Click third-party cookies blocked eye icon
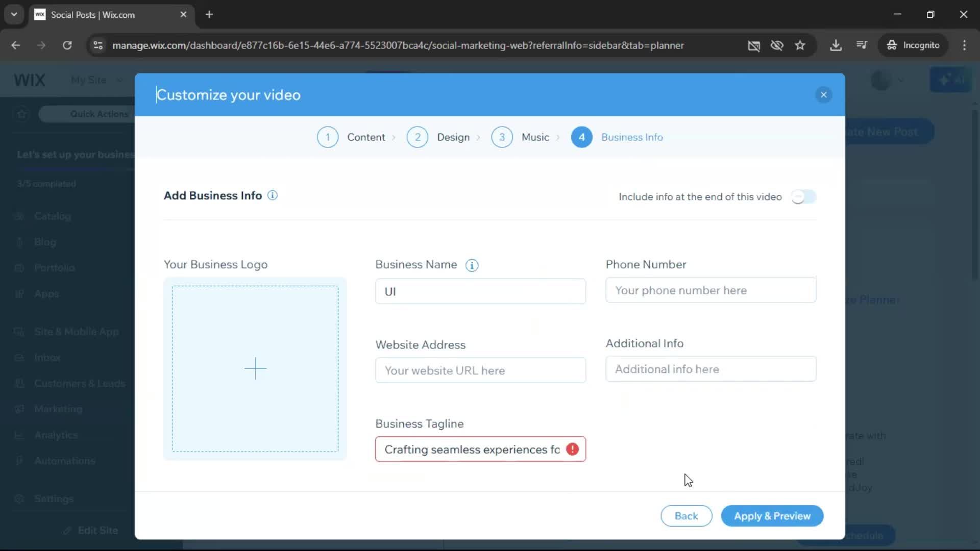Viewport: 980px width, 551px height. point(777,45)
